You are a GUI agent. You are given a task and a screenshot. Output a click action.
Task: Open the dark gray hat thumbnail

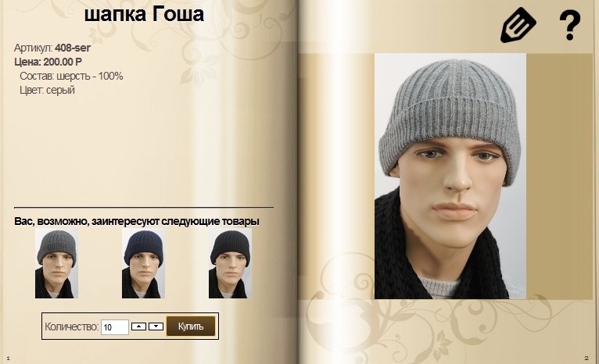pos(56,263)
